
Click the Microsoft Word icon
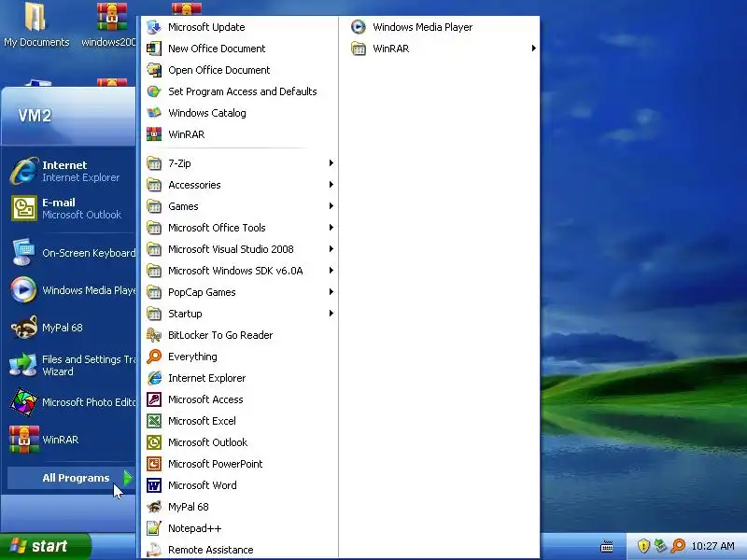point(154,485)
